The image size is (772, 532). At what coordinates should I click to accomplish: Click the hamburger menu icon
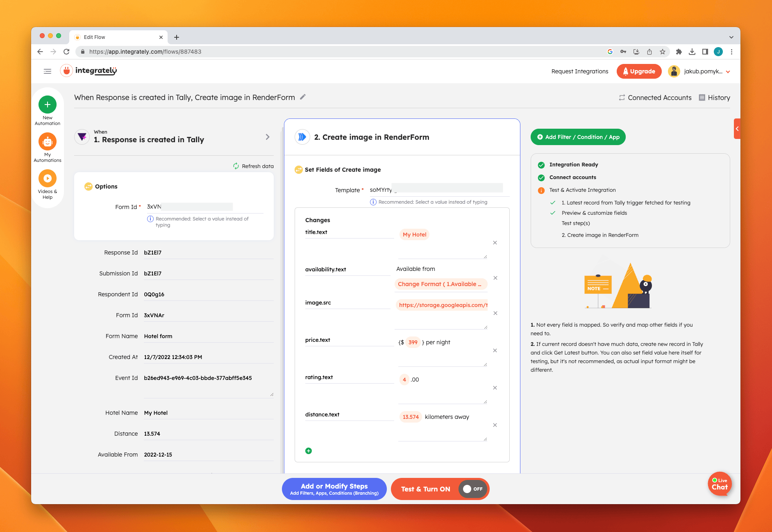[48, 71]
